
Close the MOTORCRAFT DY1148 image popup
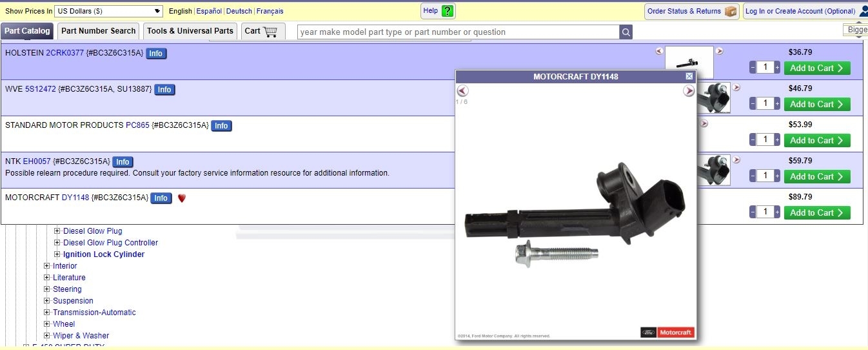click(689, 76)
